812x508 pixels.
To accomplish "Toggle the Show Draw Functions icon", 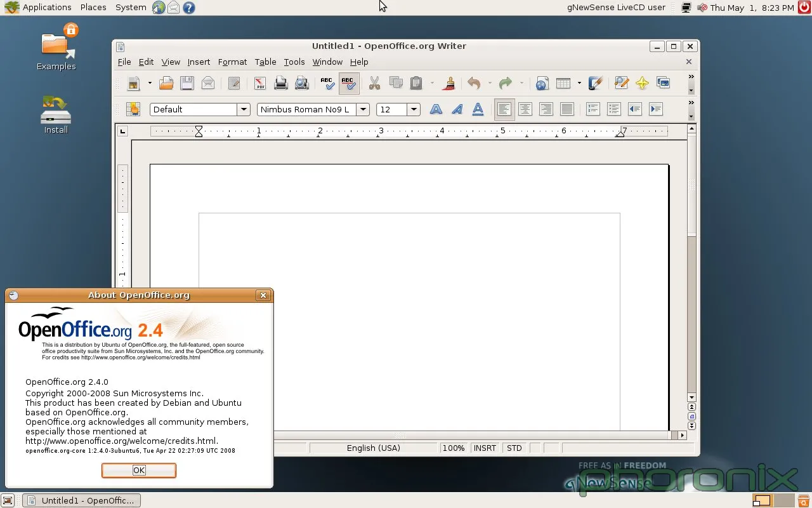I will coord(595,83).
